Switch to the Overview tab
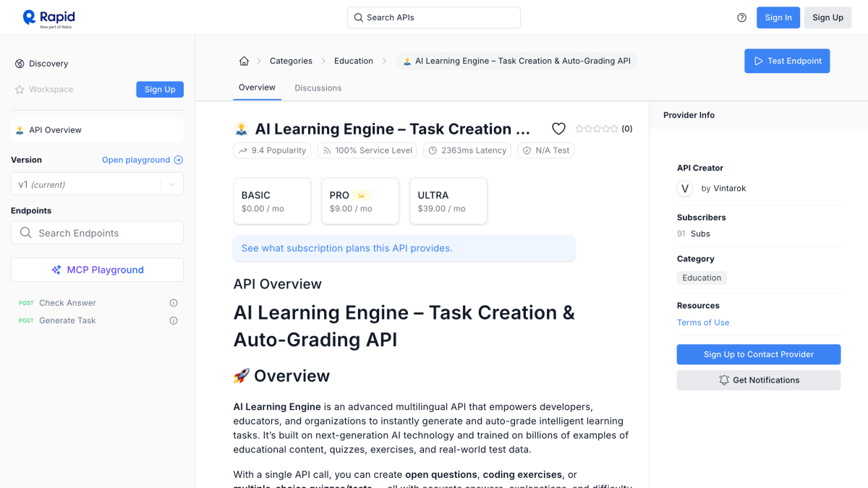 coord(257,87)
